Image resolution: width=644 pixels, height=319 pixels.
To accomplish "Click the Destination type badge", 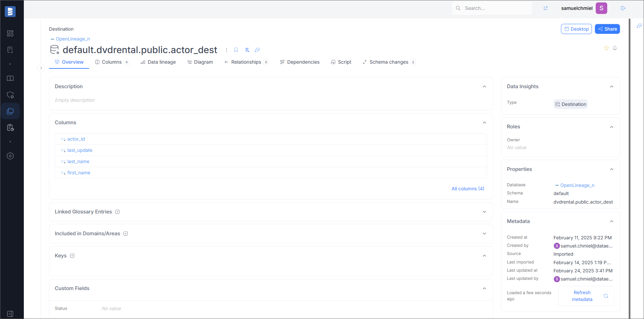I will 571,104.
